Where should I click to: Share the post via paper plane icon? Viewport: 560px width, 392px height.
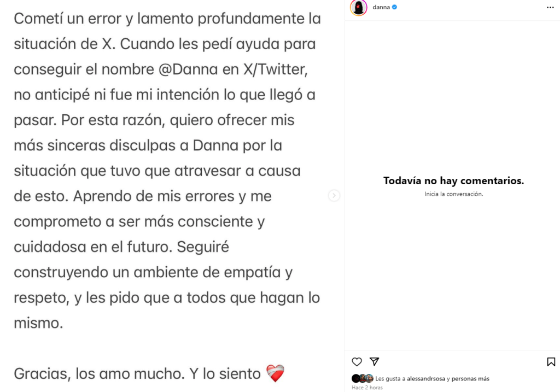pyautogui.click(x=374, y=362)
